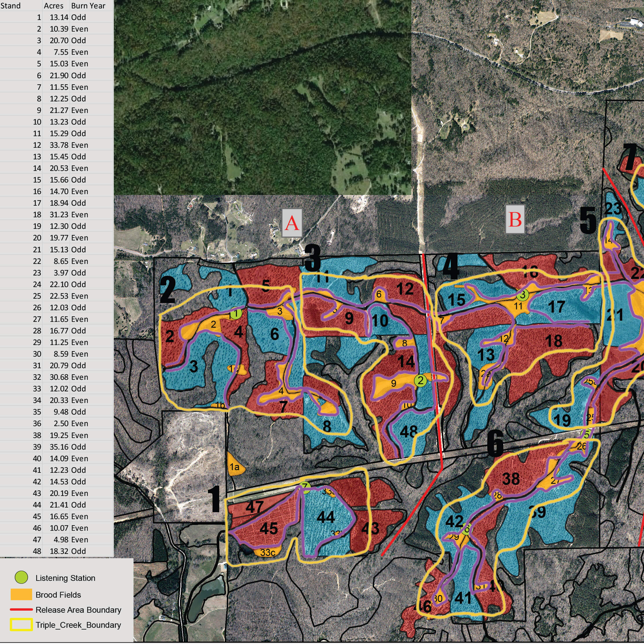Click the red letter A marker

tap(292, 223)
